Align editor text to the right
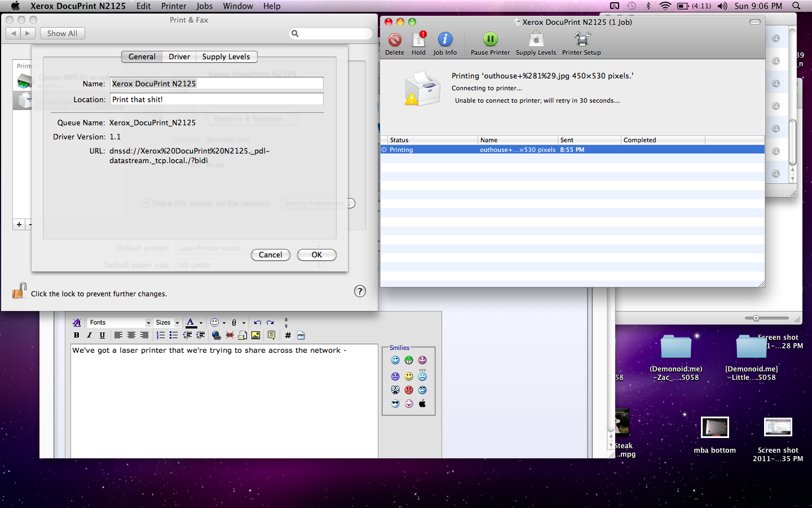Image resolution: width=812 pixels, height=508 pixels. (144, 335)
